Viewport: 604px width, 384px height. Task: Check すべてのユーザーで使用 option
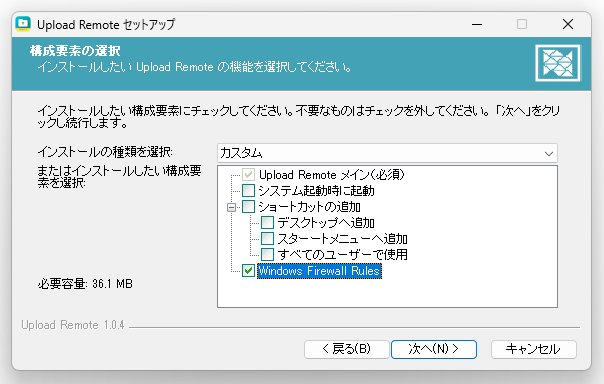[267, 255]
